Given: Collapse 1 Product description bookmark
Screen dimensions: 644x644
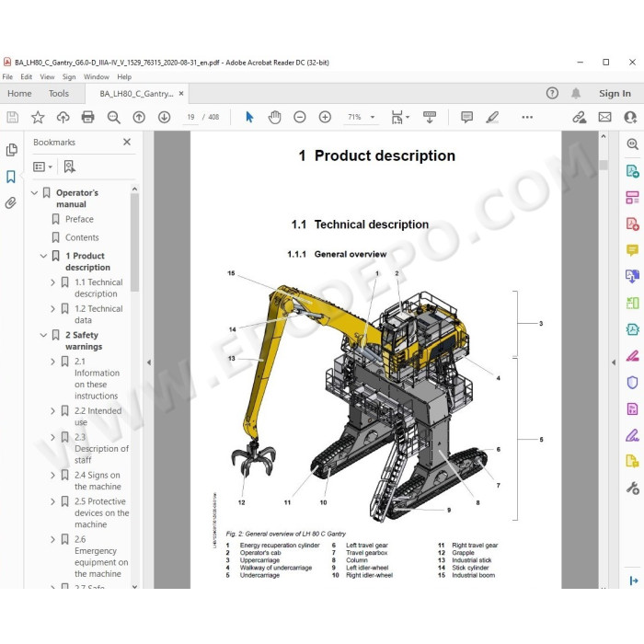Looking at the screenshot, I should 43,256.
